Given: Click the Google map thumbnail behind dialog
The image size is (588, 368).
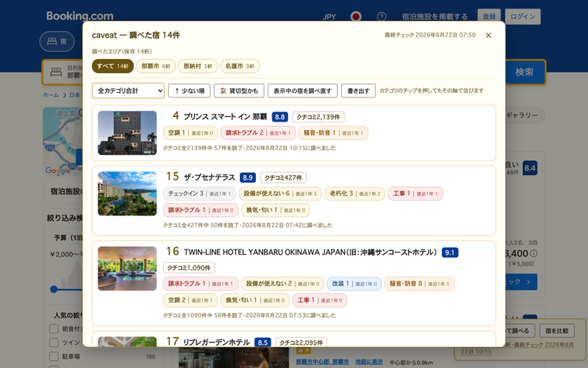Looking at the screenshot, I should click(62, 142).
